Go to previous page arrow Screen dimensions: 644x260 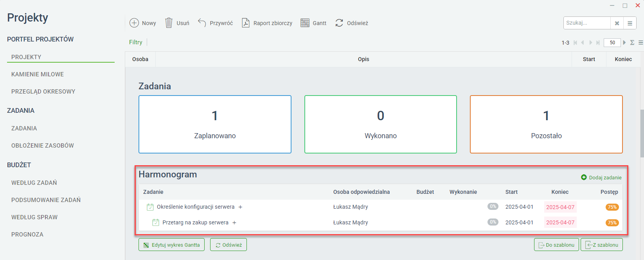pyautogui.click(x=583, y=43)
